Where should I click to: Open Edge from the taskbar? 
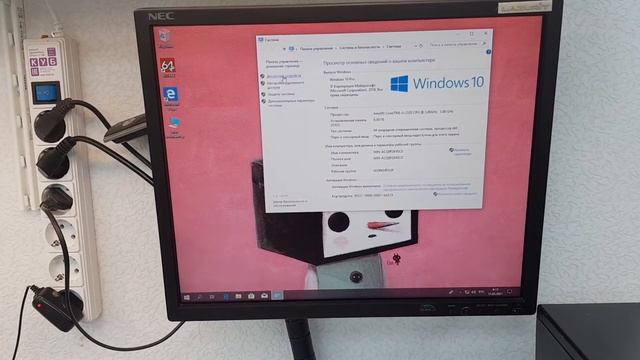(226, 296)
